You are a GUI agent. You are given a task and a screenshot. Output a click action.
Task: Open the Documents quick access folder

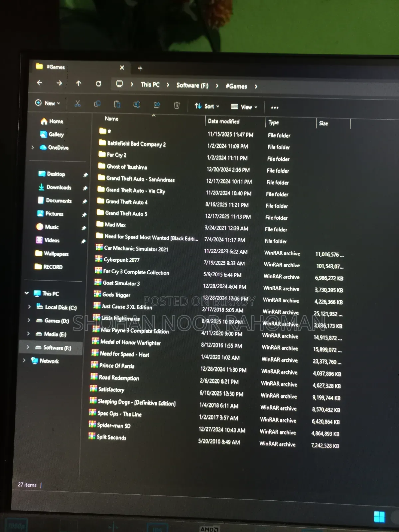tap(55, 200)
